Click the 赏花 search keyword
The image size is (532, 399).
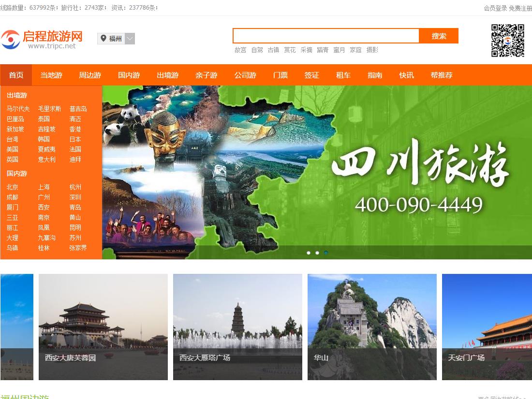click(x=290, y=50)
